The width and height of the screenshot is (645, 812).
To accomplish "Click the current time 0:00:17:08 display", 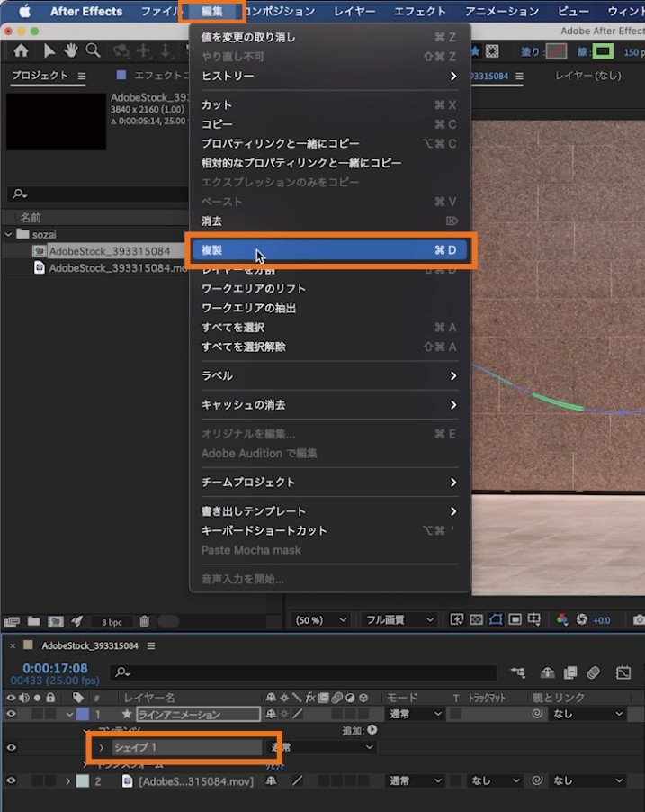I will [55, 668].
